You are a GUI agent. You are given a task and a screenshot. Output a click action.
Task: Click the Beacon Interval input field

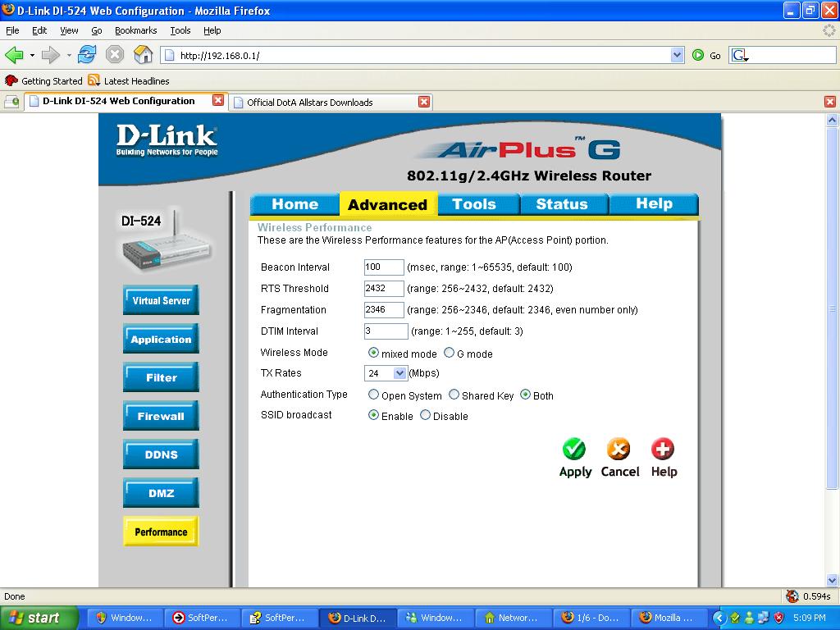pyautogui.click(x=384, y=267)
